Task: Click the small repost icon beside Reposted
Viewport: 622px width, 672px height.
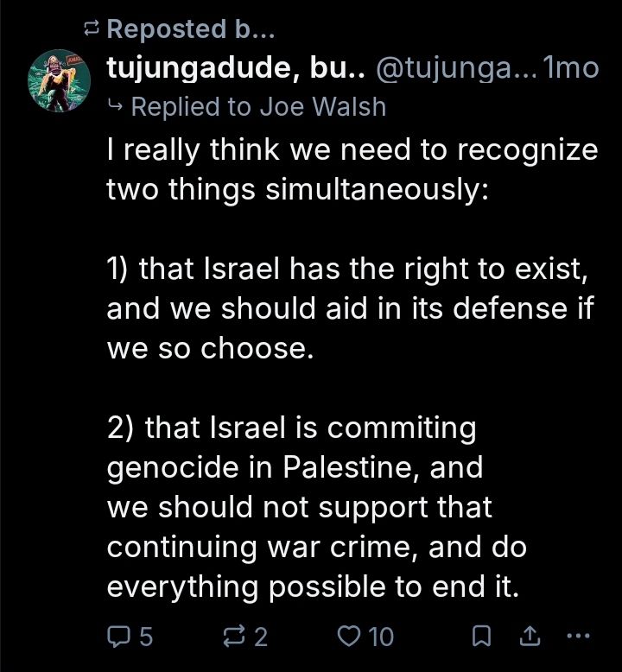Action: 91,29
